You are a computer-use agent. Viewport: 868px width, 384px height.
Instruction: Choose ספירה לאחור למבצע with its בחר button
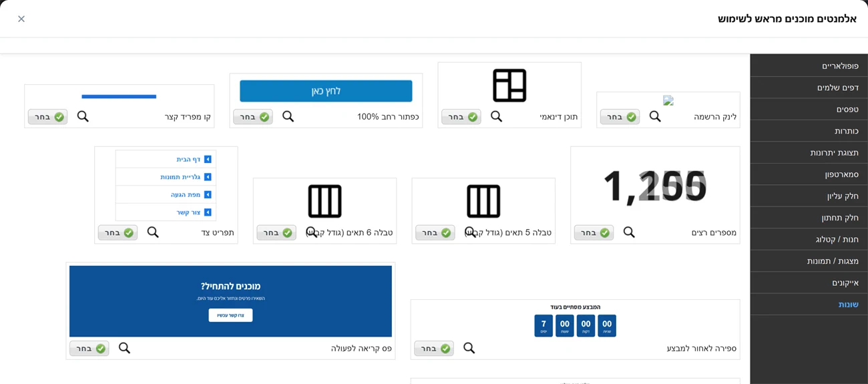coord(433,349)
